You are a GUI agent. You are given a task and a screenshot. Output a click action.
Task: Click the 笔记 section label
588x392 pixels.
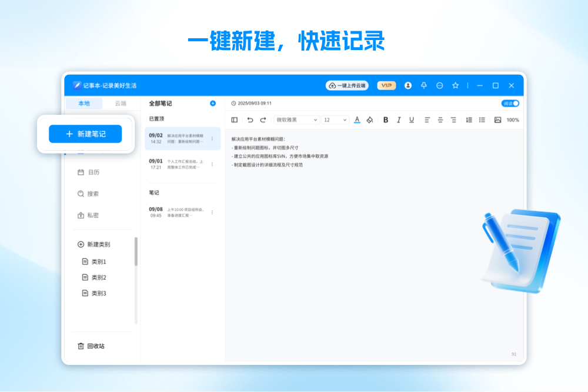154,192
